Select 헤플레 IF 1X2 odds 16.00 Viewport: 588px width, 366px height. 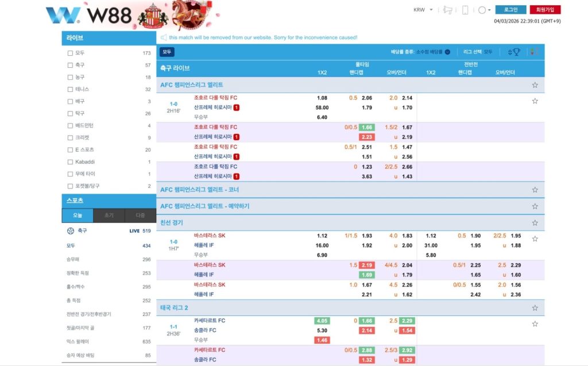[322, 245]
